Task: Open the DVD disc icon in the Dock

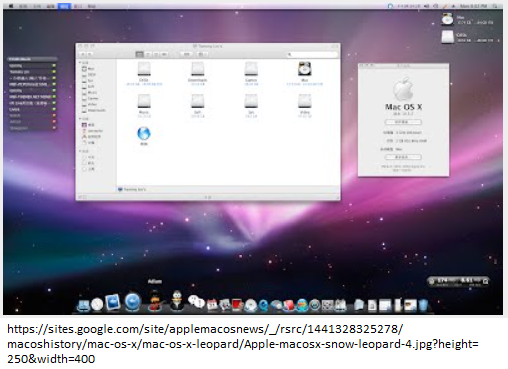Action: pyautogui.click(x=251, y=305)
